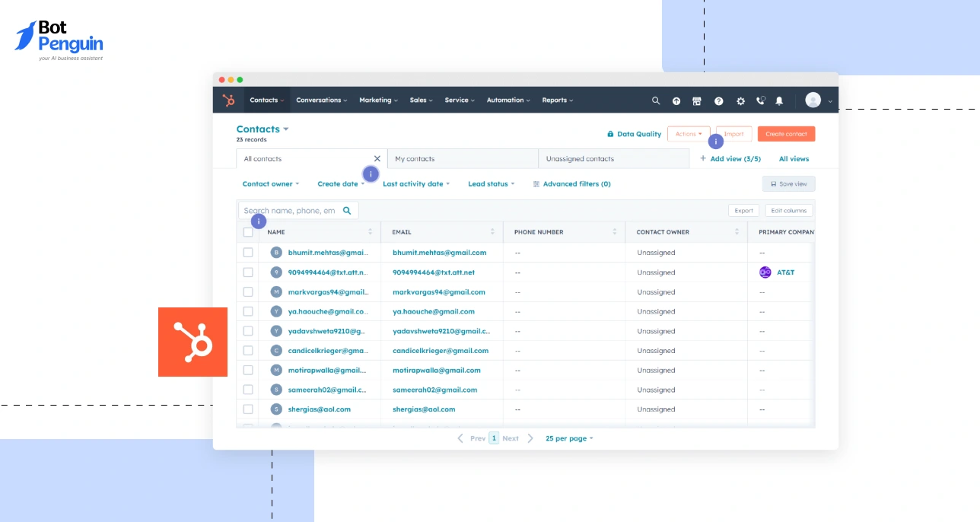The height and width of the screenshot is (522, 980).
Task: Open global search with the magnifier icon
Action: tap(655, 100)
